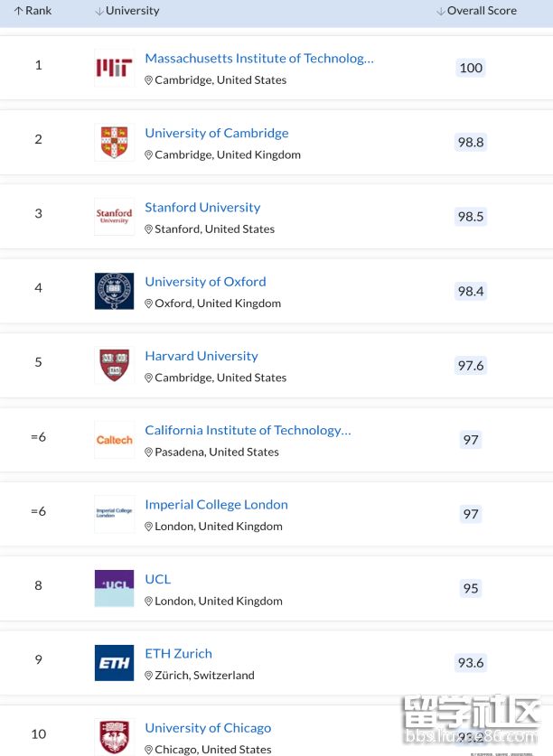The image size is (553, 756).
Task: Click the Stanford University logo
Action: [114, 217]
